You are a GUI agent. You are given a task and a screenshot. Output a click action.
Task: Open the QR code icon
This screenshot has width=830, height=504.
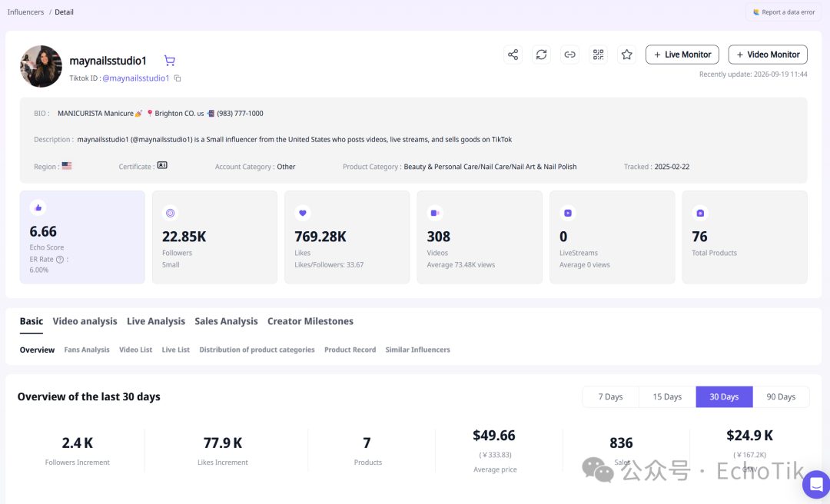(x=598, y=55)
